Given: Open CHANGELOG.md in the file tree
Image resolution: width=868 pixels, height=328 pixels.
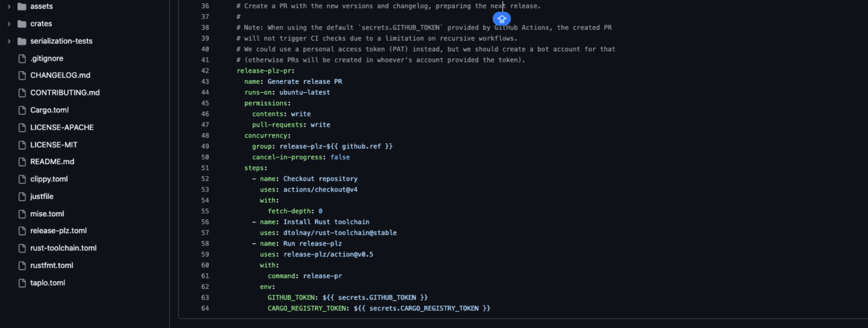Looking at the screenshot, I should click(60, 75).
